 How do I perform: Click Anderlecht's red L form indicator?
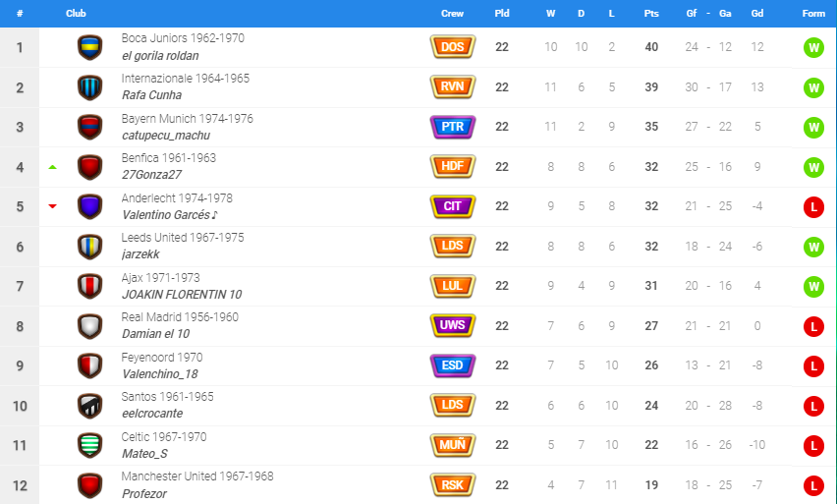tap(813, 206)
